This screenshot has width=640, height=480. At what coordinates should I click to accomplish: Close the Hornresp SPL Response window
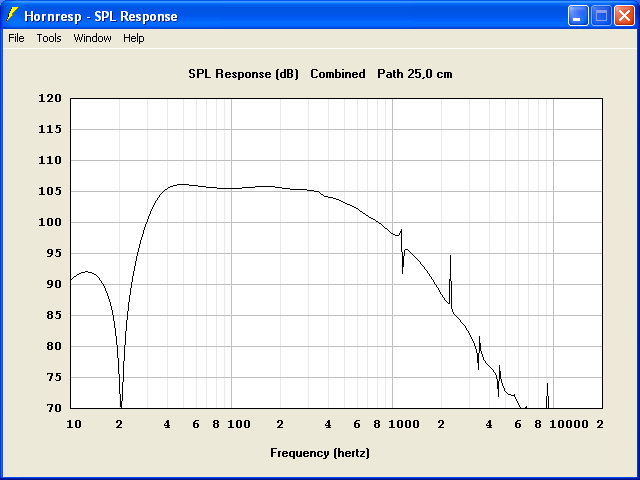click(x=624, y=16)
